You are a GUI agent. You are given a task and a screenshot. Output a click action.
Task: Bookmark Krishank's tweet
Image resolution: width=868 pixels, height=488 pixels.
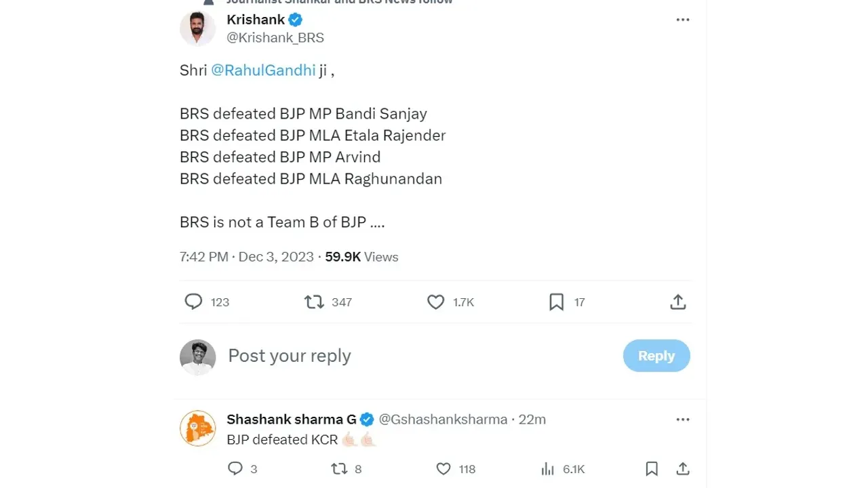pyautogui.click(x=557, y=302)
